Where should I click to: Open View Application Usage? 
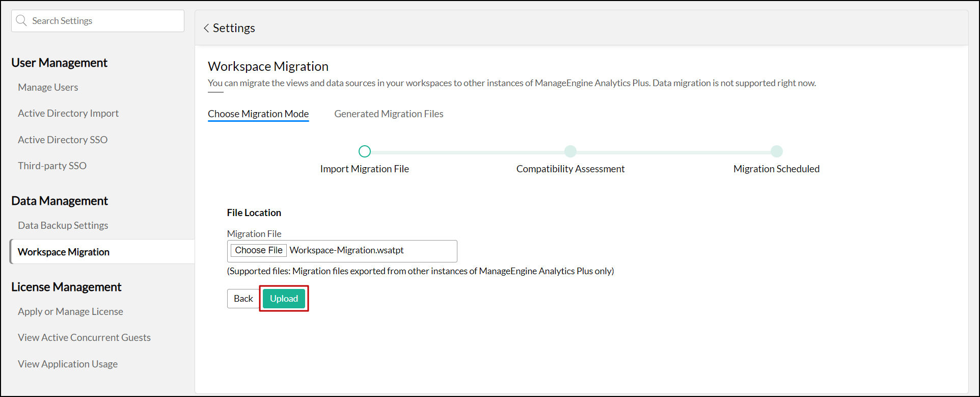(x=68, y=364)
